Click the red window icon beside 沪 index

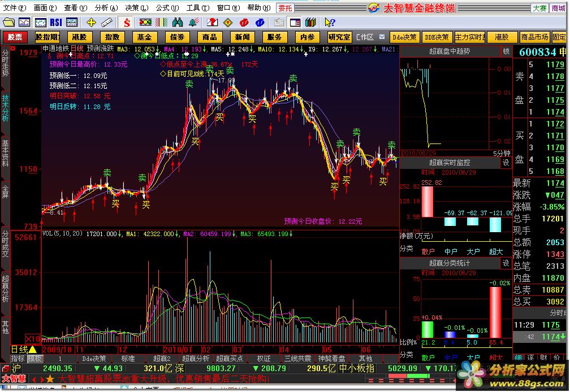5,368
